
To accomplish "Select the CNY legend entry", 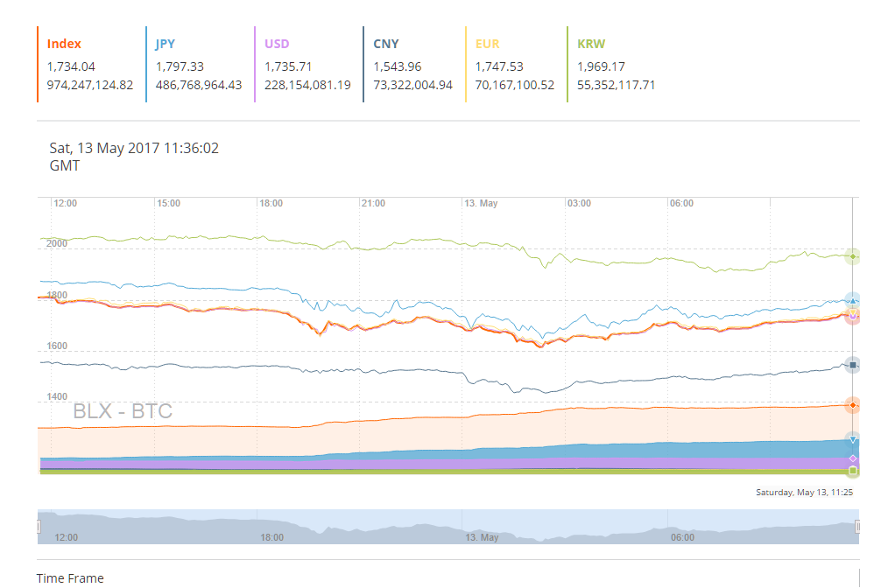I will pos(385,44).
